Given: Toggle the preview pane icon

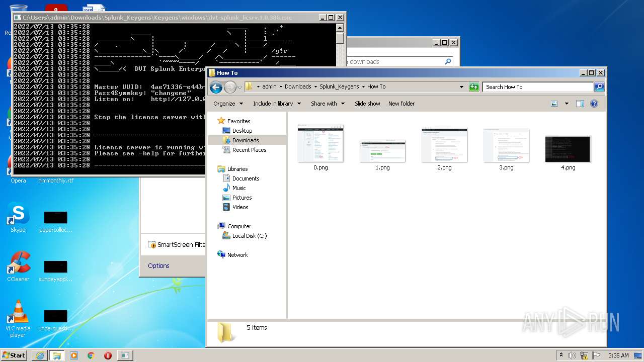Looking at the screenshot, I should click(x=580, y=104).
